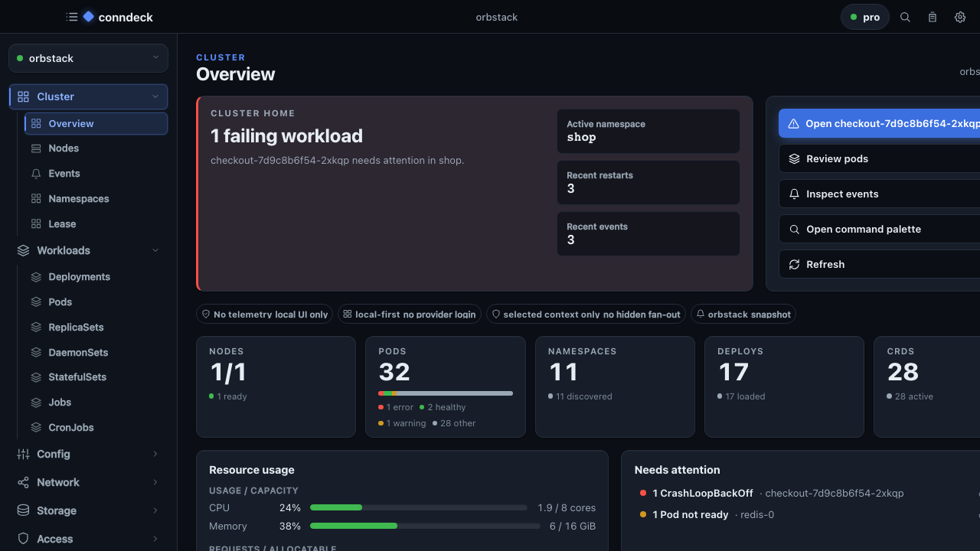The image size is (980, 551).
Task: Open Namespaces in the sidebar
Action: [x=96, y=199]
